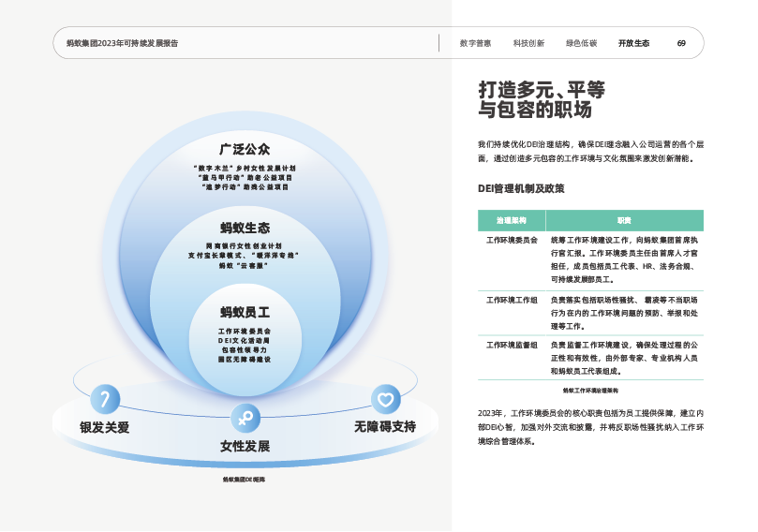Click the 银发关爱 cane icon
The width and height of the screenshot is (758, 532).
pos(105,399)
